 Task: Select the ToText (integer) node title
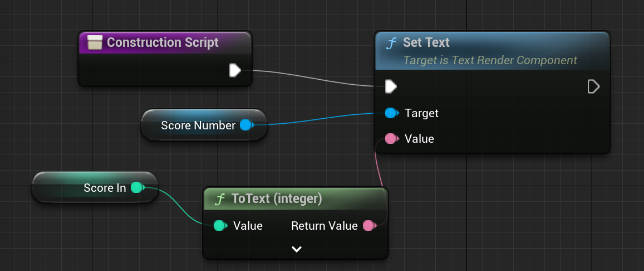[277, 199]
